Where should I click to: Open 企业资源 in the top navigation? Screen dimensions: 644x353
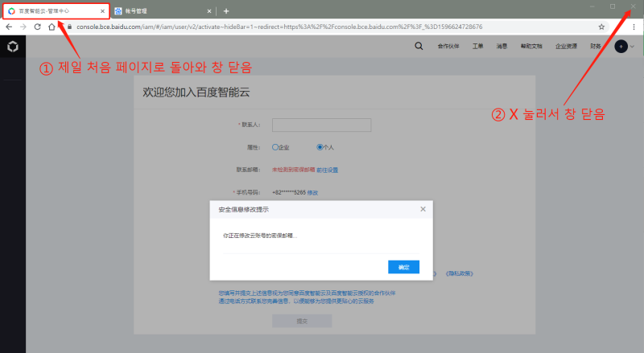[566, 46]
